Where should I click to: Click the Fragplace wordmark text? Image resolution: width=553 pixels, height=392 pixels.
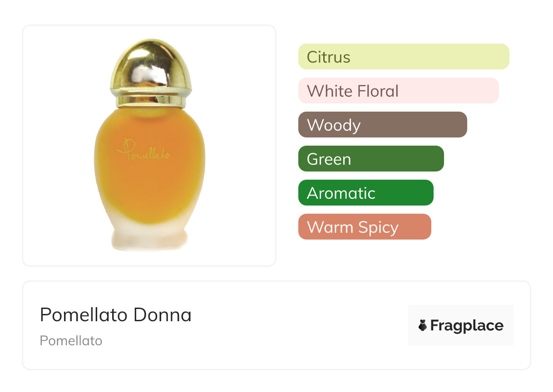pos(466,325)
